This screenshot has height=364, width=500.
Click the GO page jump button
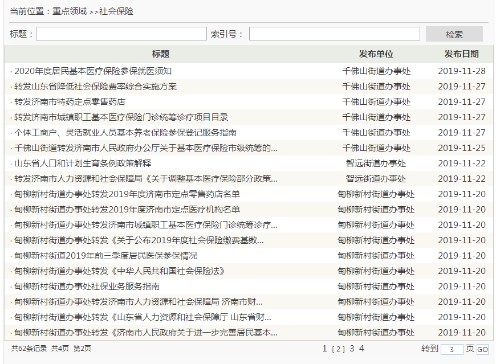483,349
